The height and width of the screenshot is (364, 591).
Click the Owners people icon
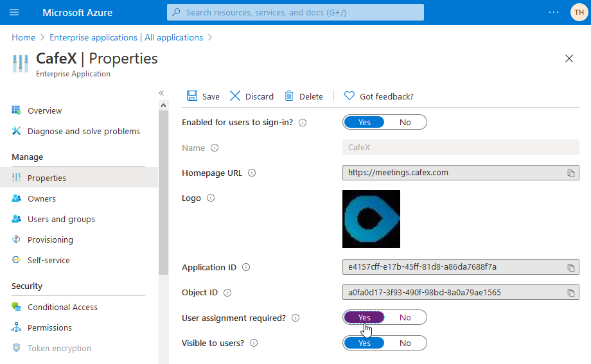pyautogui.click(x=16, y=198)
